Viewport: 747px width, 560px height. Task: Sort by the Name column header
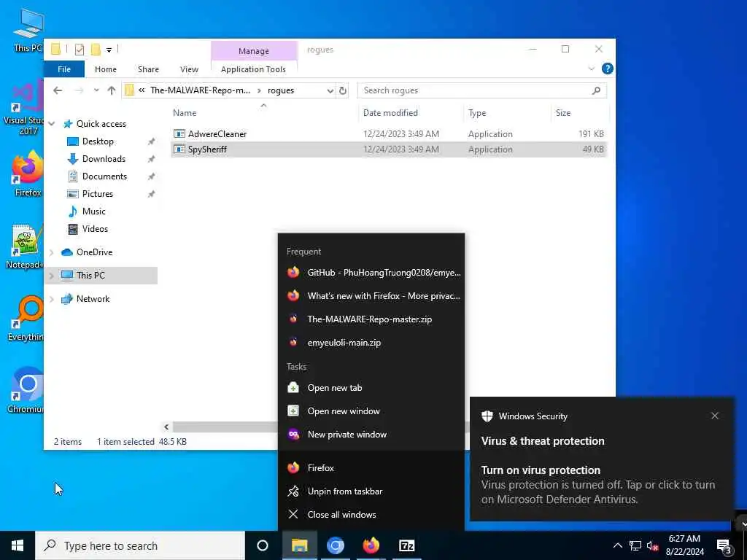(185, 113)
